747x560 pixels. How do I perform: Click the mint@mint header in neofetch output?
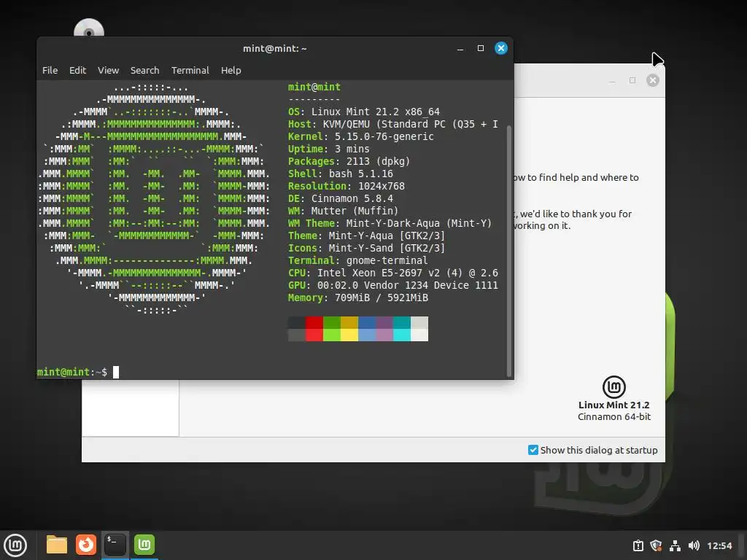click(314, 87)
